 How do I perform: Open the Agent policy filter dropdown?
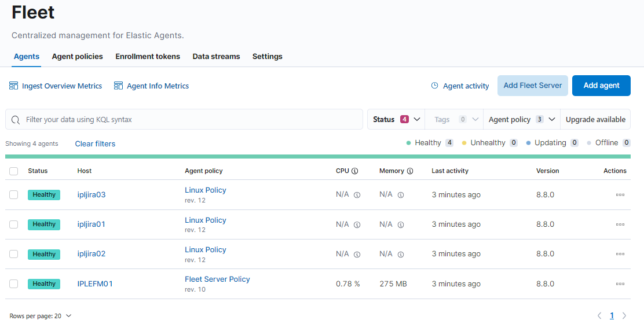[x=522, y=119]
